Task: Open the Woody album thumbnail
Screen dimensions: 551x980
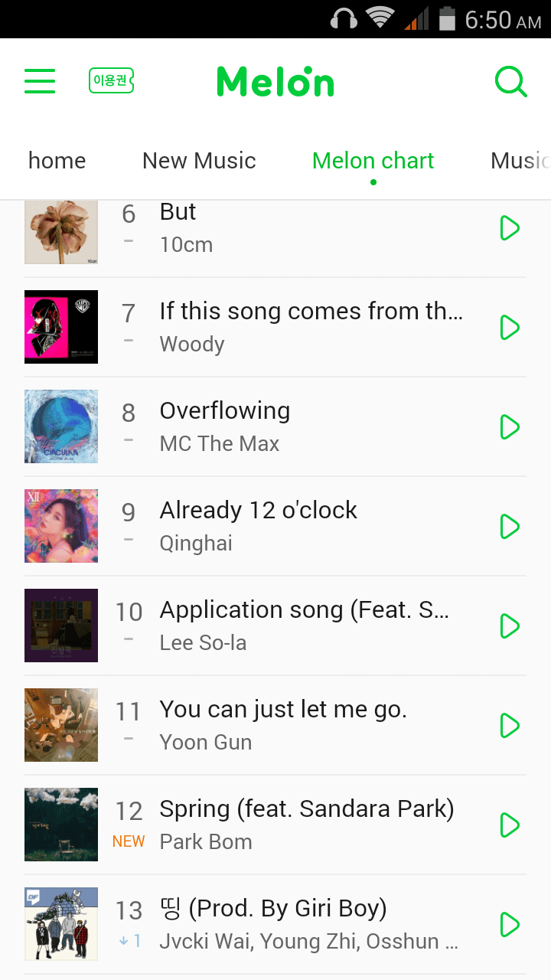Action: [61, 327]
